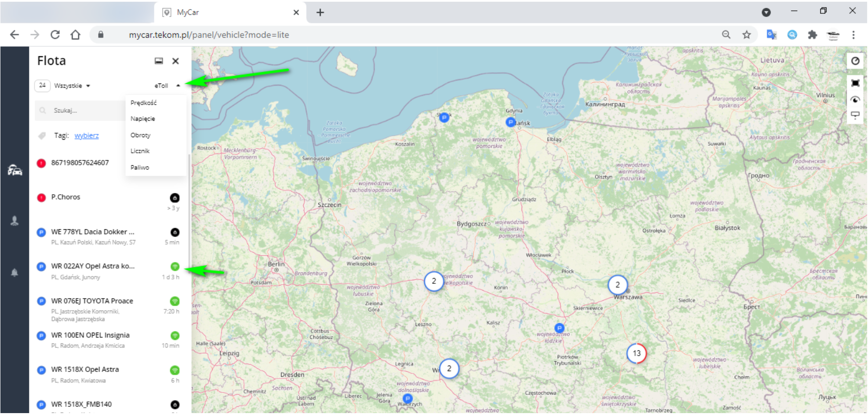
Task: Toggle the map visibility eye button
Action: pyautogui.click(x=855, y=99)
